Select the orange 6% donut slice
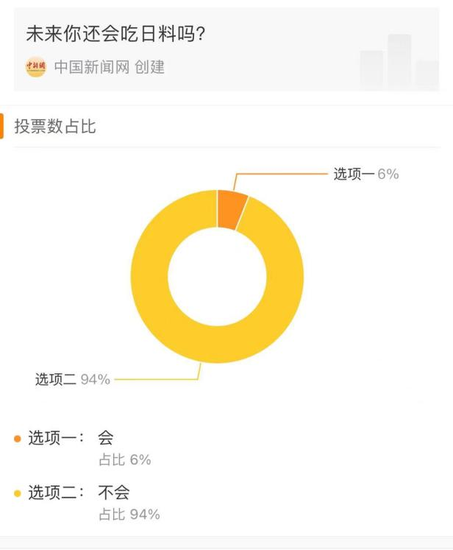This screenshot has height=550, width=453. click(x=232, y=210)
